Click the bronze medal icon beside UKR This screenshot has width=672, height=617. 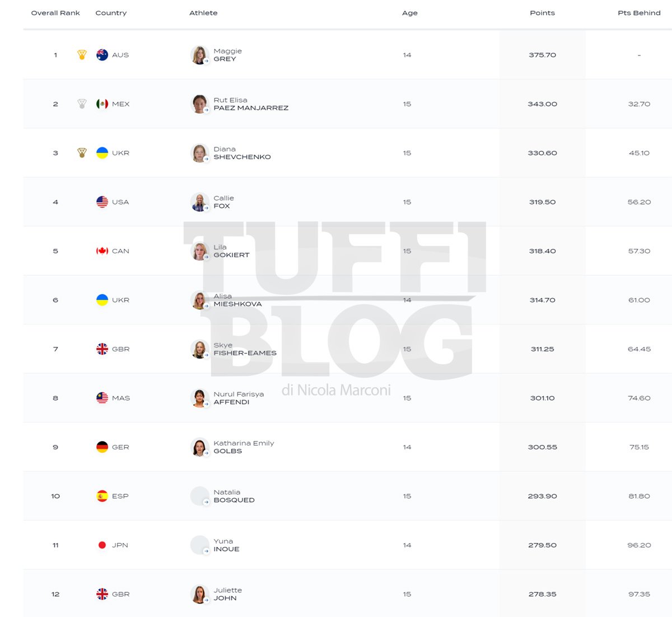[x=82, y=153]
